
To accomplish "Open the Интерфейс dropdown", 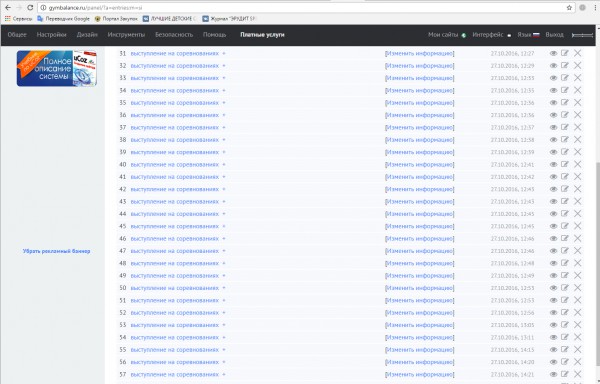I will pos(491,35).
